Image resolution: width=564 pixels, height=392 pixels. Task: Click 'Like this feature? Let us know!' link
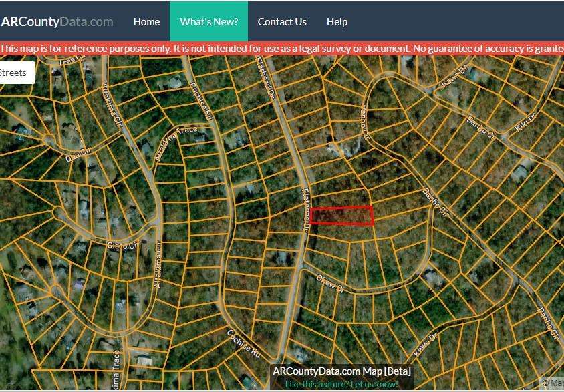[x=341, y=384]
